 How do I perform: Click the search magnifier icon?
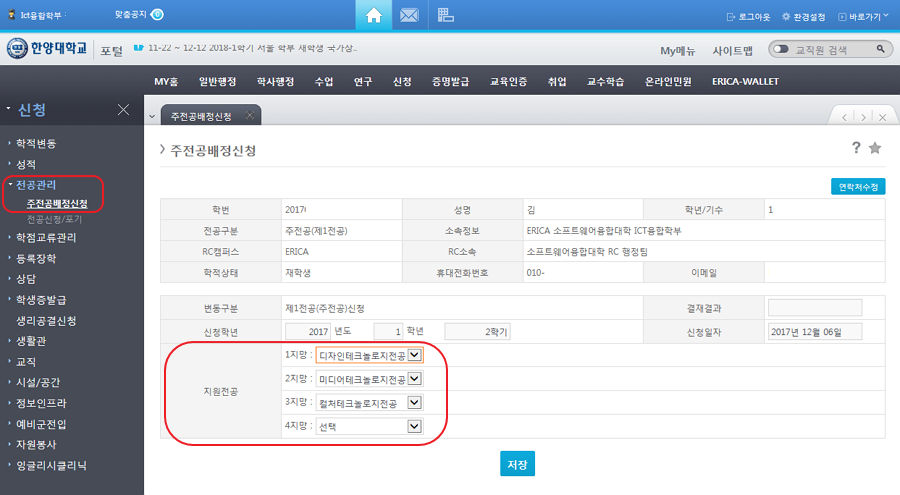point(881,49)
